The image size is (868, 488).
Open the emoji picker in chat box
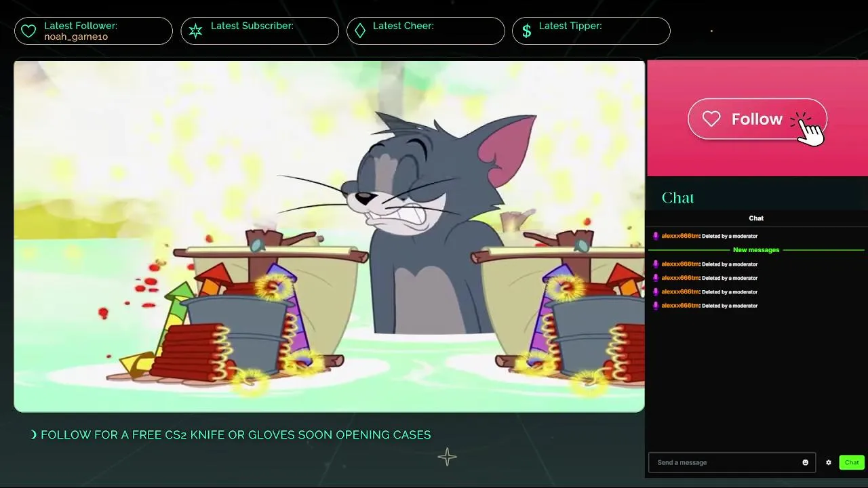point(806,462)
